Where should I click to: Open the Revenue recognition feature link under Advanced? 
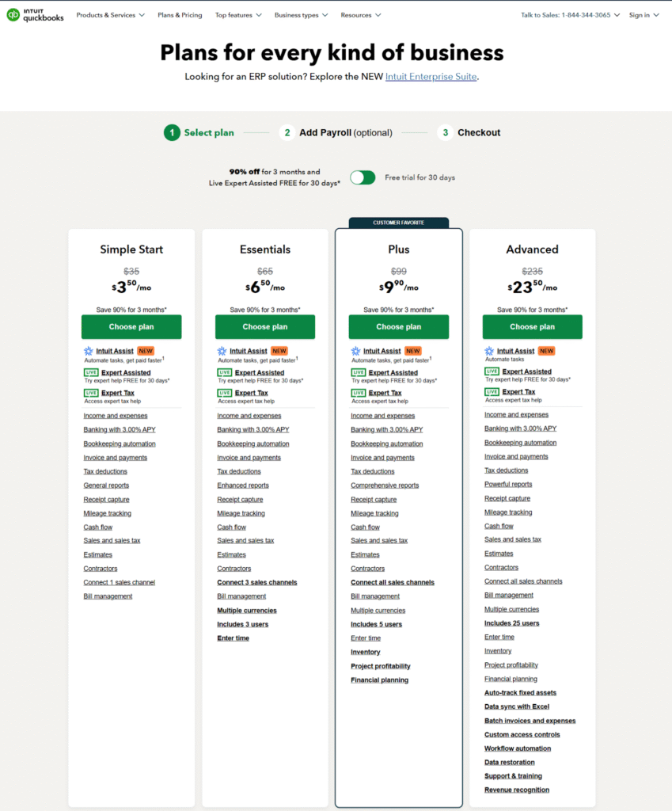[516, 790]
